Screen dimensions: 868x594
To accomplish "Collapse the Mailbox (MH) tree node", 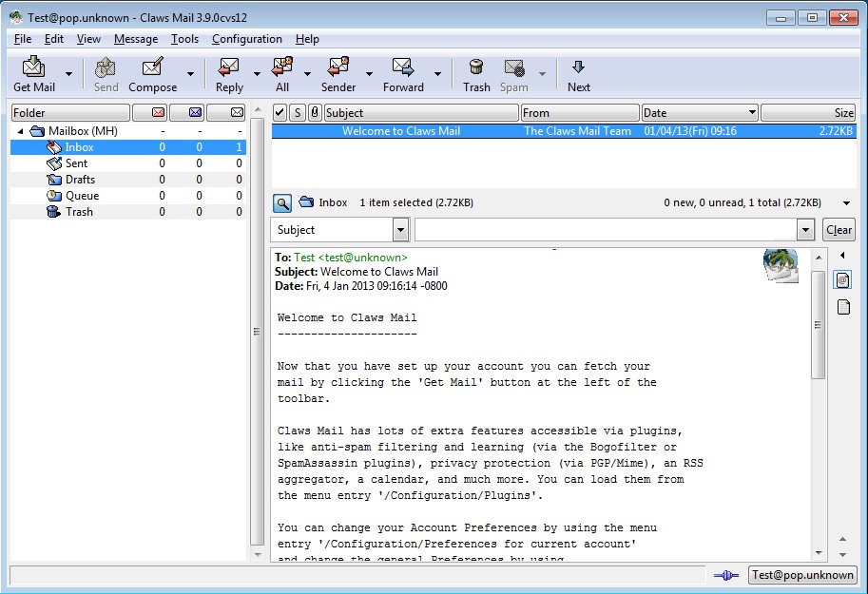I will point(21,131).
